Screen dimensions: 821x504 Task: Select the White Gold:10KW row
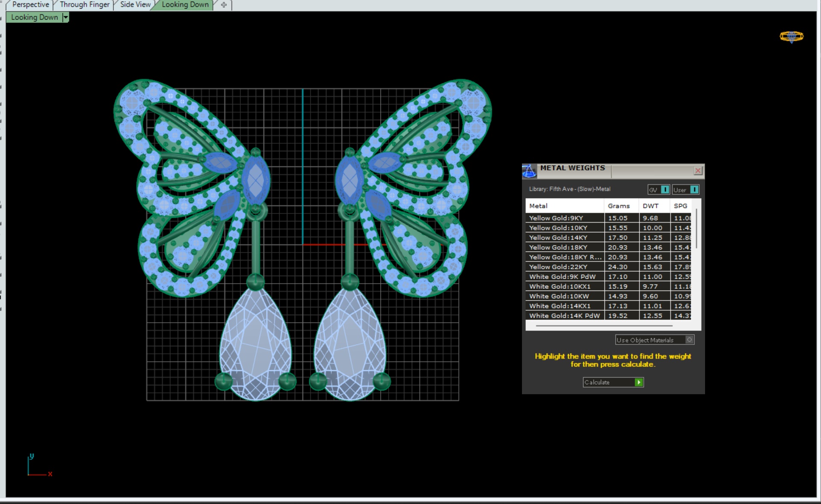(608, 296)
